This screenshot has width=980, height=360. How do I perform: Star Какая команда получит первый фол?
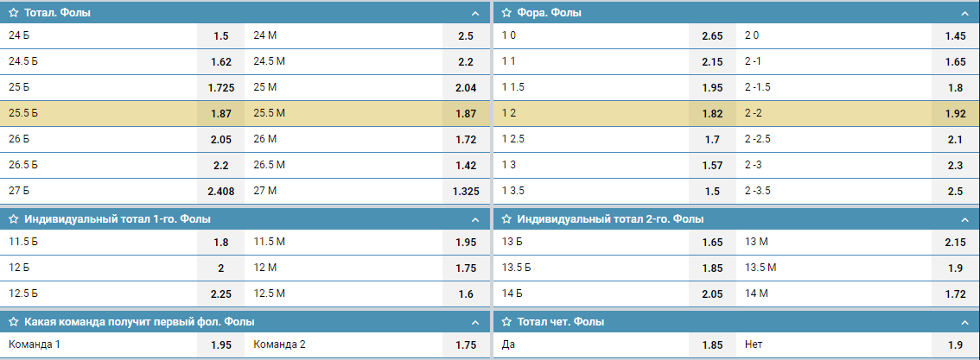tap(13, 322)
